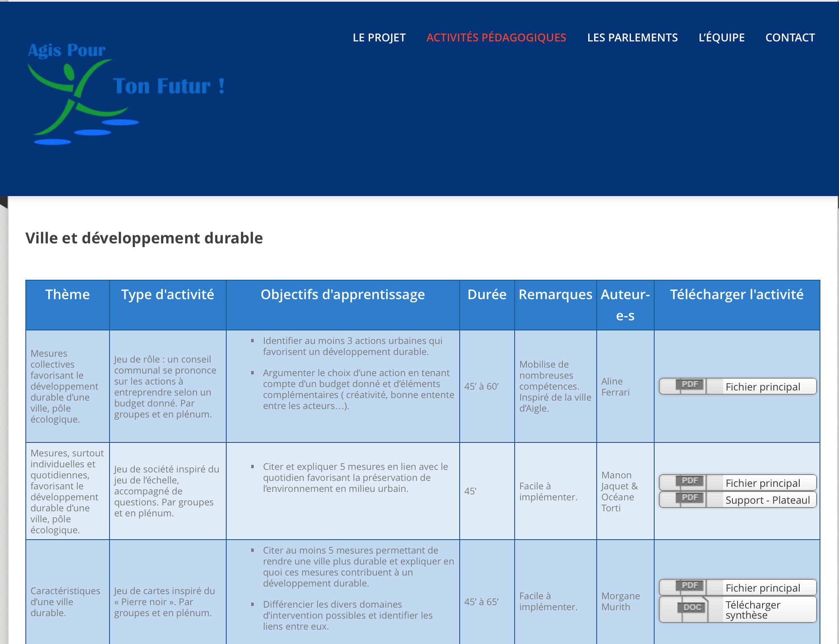Go to Les Parlements page

632,38
